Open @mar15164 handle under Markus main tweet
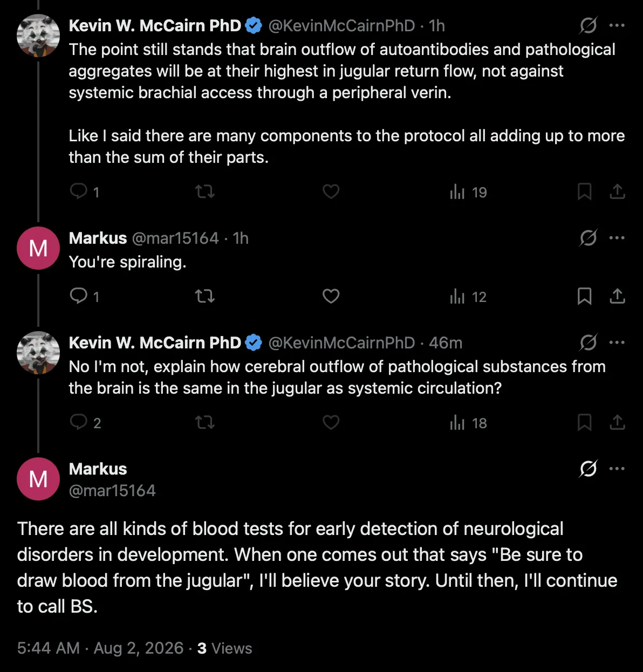The image size is (643, 672). pos(112,490)
